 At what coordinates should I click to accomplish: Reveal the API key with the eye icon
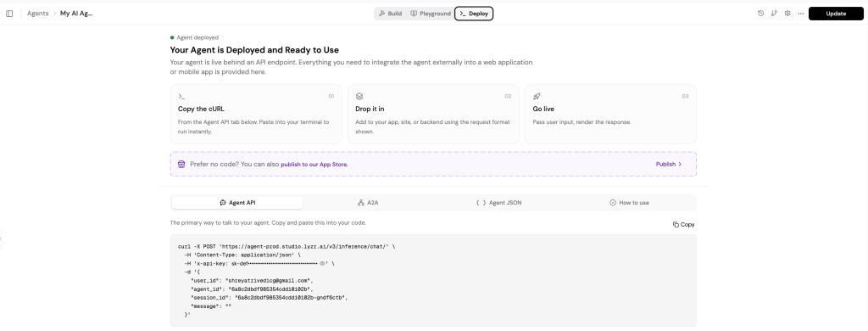click(322, 264)
